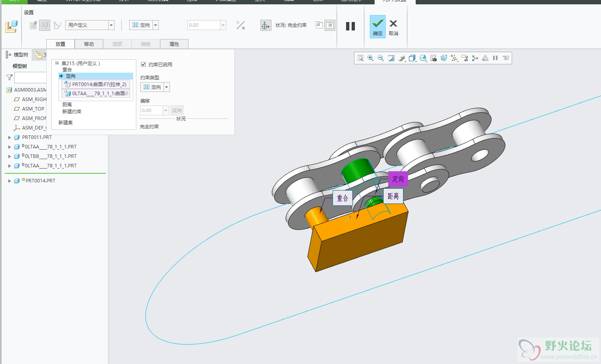
Task: Open the 定向 constraint type dropdown on dashboard
Action: (156, 25)
